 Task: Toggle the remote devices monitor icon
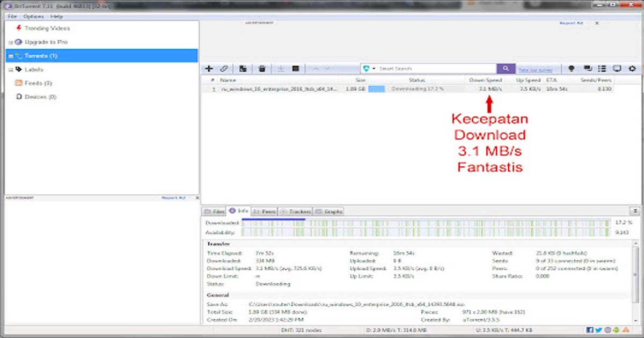pos(618,68)
